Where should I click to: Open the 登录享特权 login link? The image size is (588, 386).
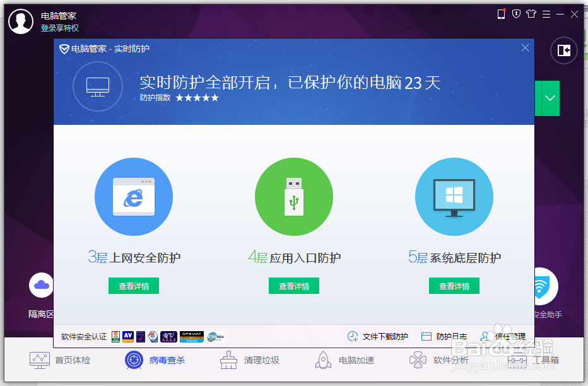60,28
